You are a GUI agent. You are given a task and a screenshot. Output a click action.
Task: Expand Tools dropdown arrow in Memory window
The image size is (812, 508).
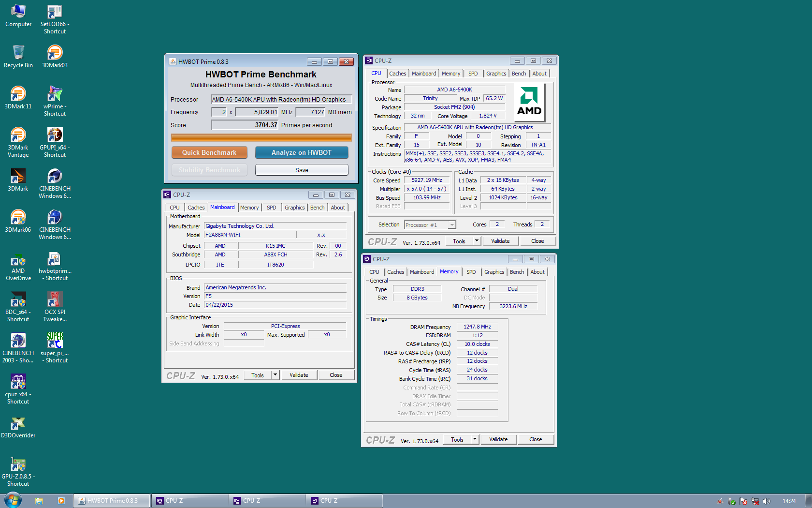[475, 439]
